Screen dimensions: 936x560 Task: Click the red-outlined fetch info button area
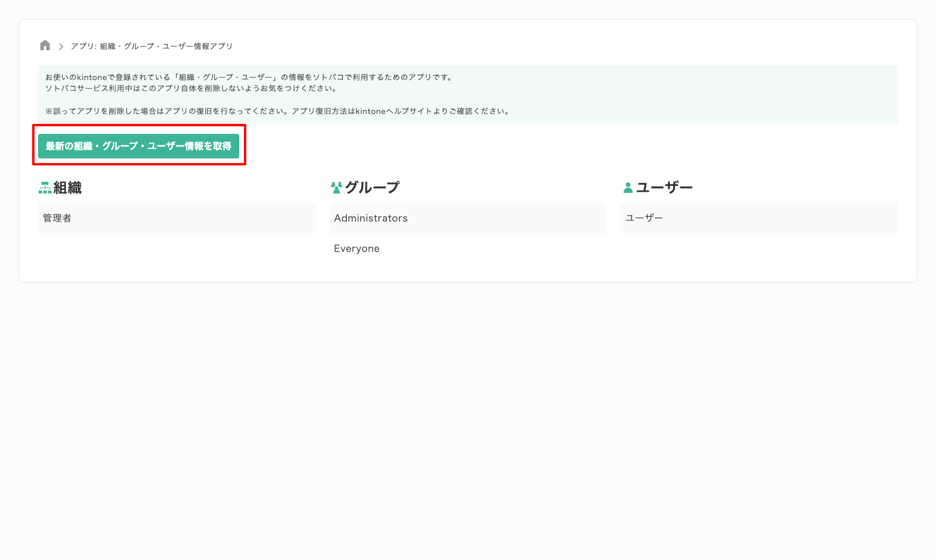pyautogui.click(x=139, y=147)
